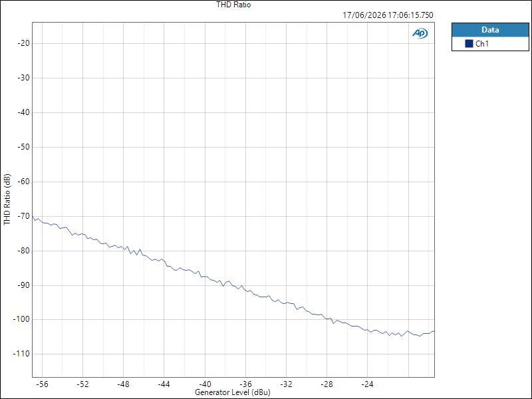Screen dimensions: 532x399
Task: Click the -60 Y-axis tick label
Action: (23, 182)
